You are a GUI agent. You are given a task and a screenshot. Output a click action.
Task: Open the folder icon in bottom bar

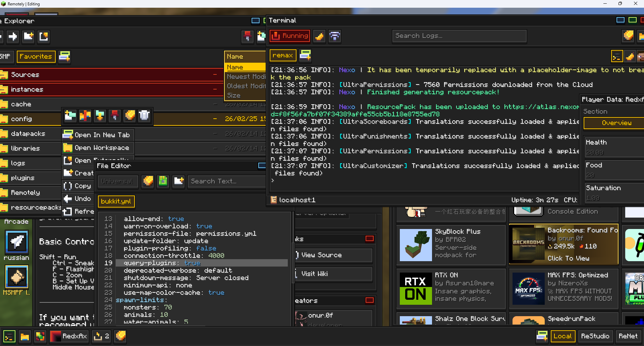(x=24, y=336)
